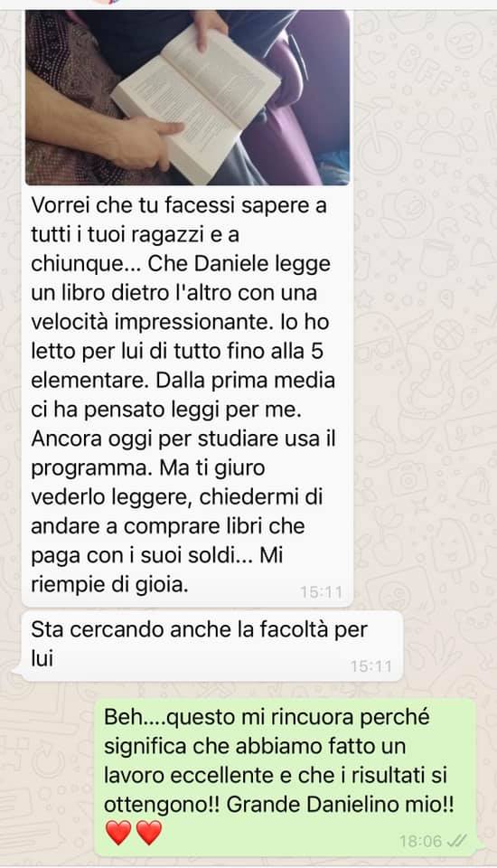The image size is (497, 868).
Task: Click the 'elementare. Dalla prima media' line
Action: pyautogui.click(x=183, y=381)
